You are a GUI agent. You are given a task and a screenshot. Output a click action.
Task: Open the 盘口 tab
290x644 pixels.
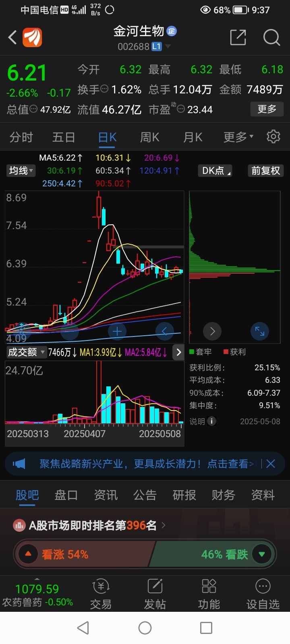[x=66, y=495]
